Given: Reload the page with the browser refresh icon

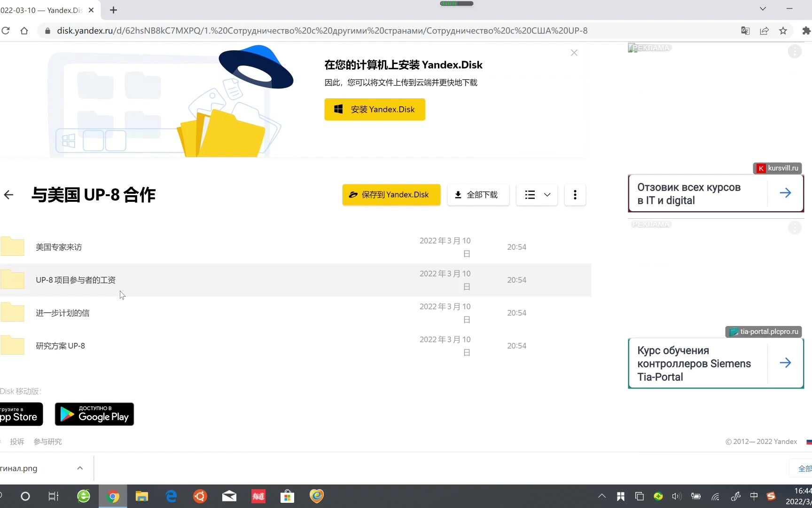Looking at the screenshot, I should pos(6,31).
